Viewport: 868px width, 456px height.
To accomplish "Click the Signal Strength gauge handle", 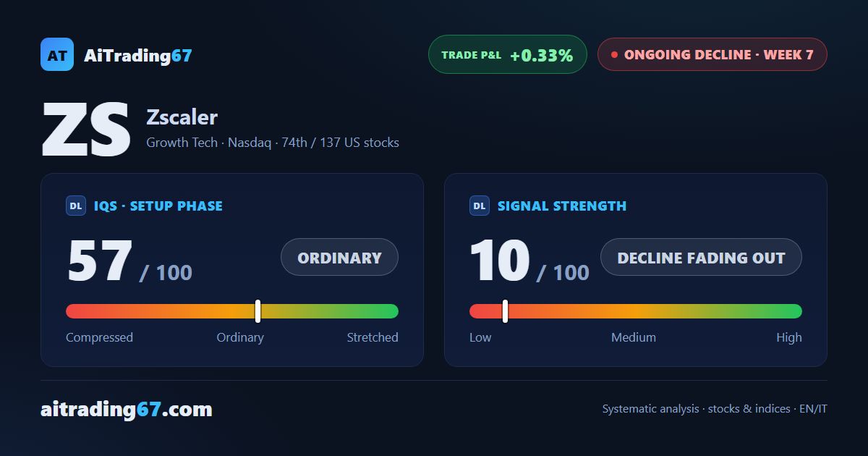I will (x=505, y=311).
